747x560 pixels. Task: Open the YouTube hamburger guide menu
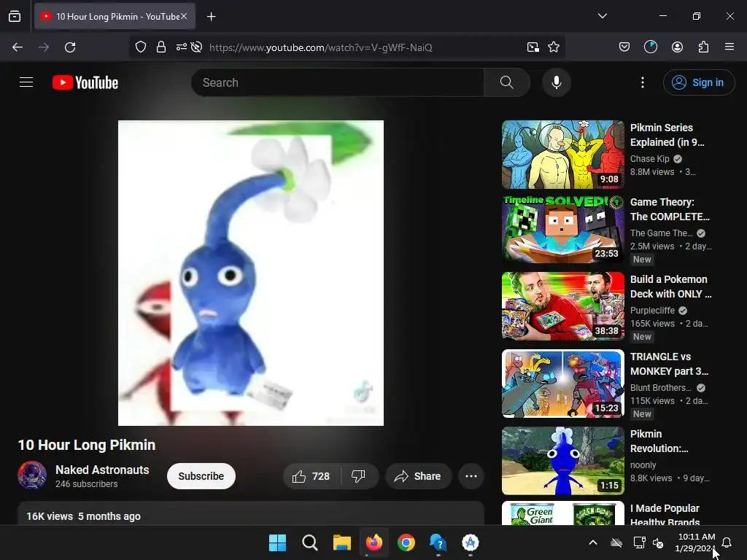click(26, 82)
